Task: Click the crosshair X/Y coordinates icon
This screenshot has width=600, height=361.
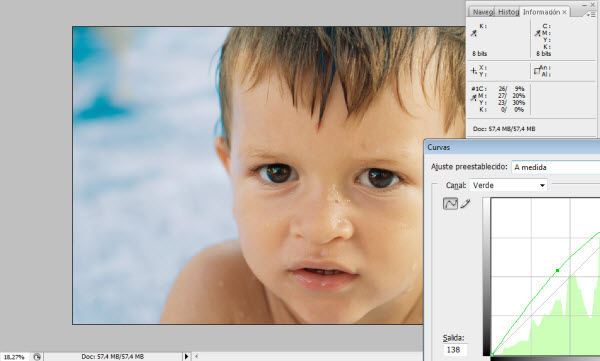Action: click(x=474, y=71)
